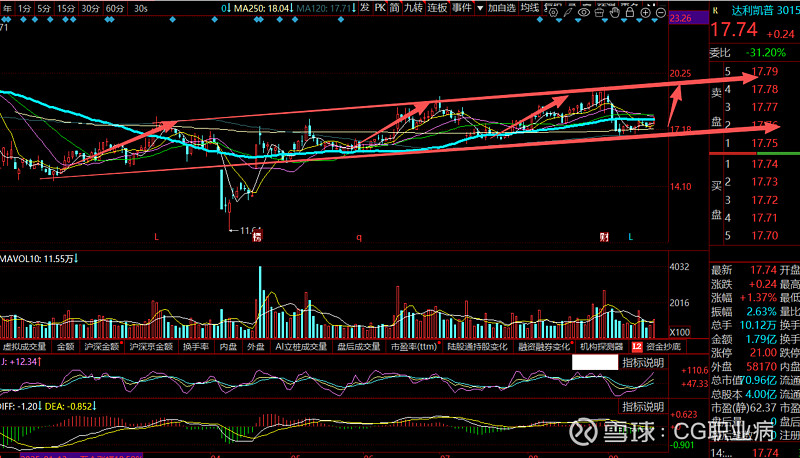Click the 财 marker on the chart
The width and height of the screenshot is (800, 458).
click(605, 237)
